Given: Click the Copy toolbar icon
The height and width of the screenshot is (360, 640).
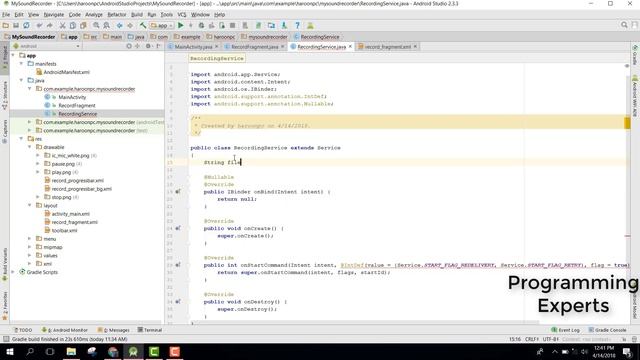Looking at the screenshot, I should (73, 25).
